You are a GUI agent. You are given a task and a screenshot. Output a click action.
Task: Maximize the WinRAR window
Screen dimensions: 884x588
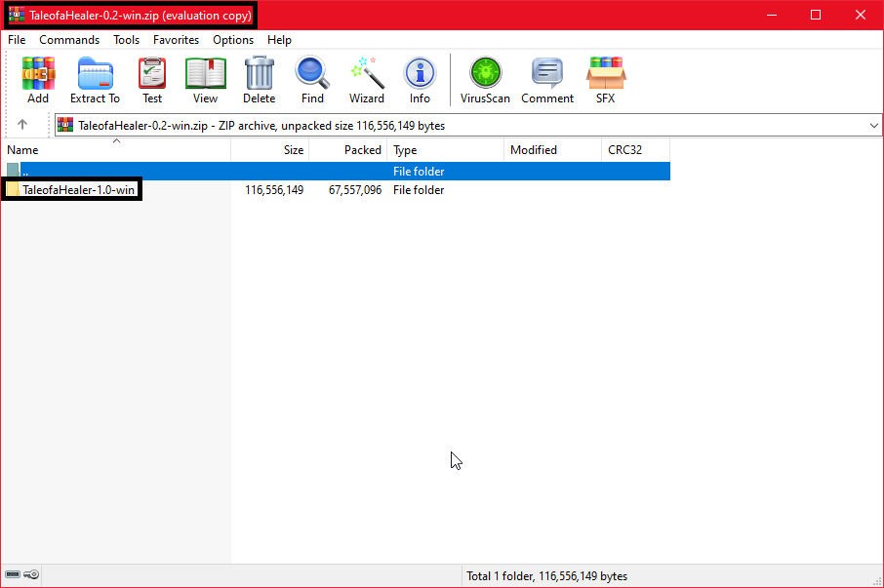[x=816, y=16]
